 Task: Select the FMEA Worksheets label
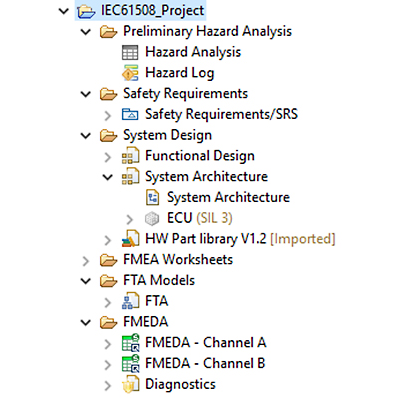tap(178, 260)
